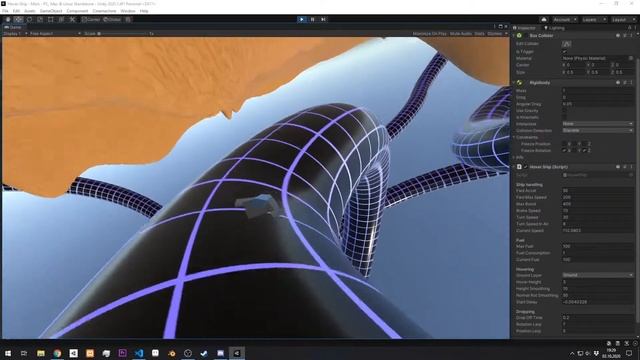Switch to the Lighting tab
The width and height of the screenshot is (640, 360).
tap(554, 28)
